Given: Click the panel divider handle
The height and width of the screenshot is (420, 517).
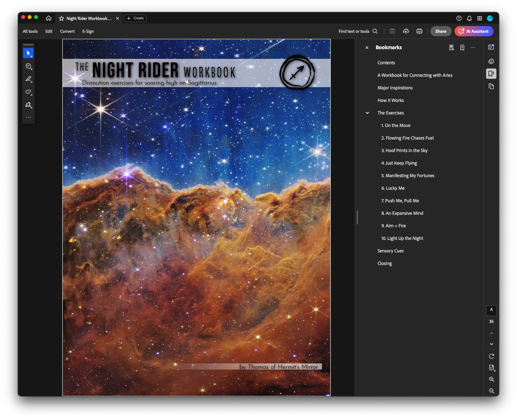Looking at the screenshot, I should (357, 217).
